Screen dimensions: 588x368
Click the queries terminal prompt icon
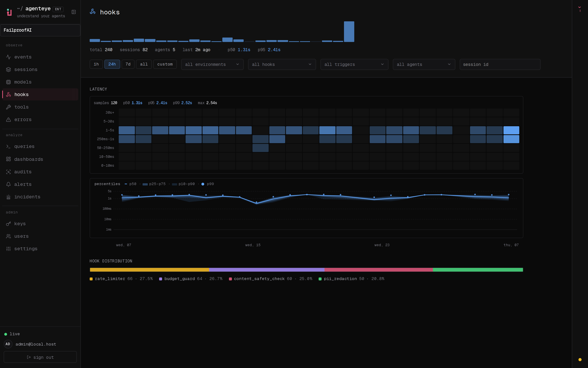coord(8,146)
